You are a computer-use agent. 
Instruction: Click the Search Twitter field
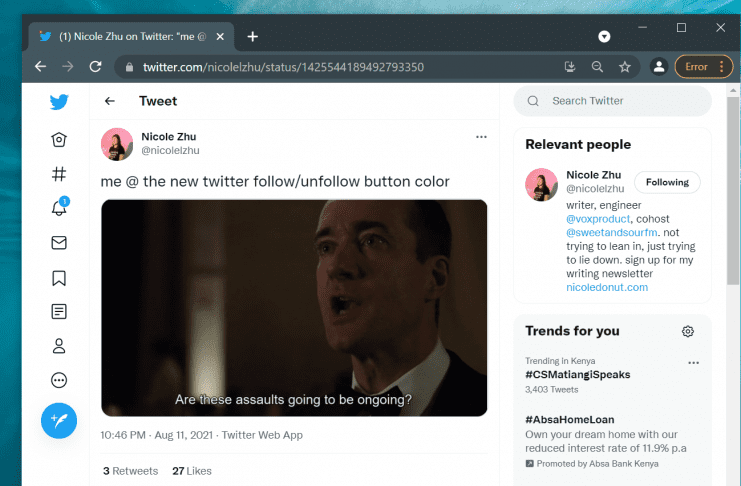[x=612, y=101]
